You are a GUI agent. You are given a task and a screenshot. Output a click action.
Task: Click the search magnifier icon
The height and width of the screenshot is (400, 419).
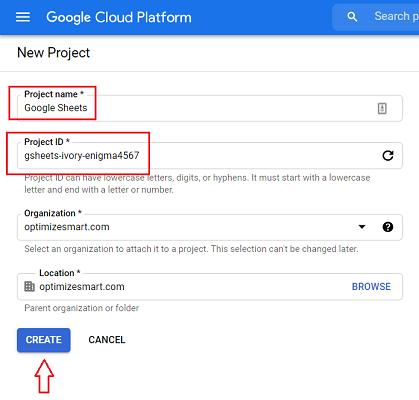(x=352, y=17)
